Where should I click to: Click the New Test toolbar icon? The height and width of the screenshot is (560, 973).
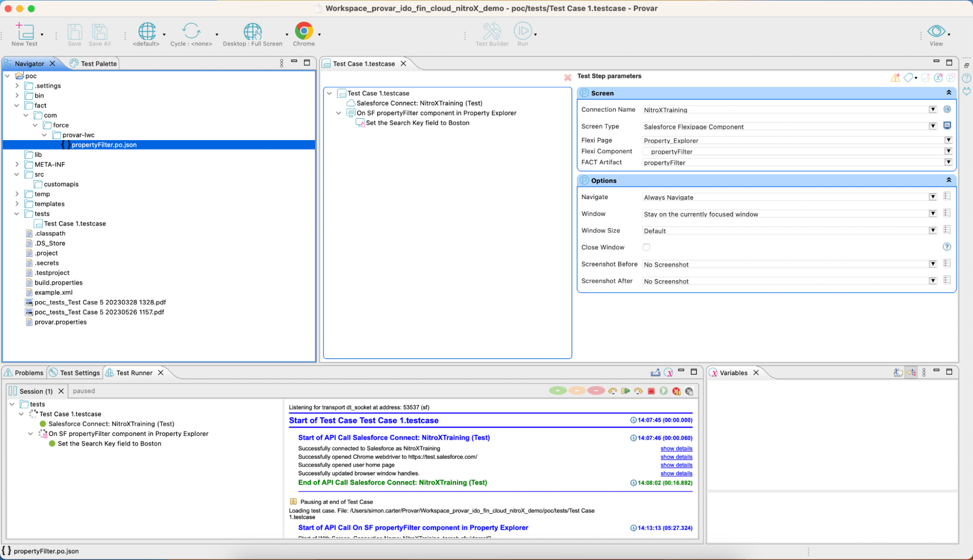click(24, 32)
